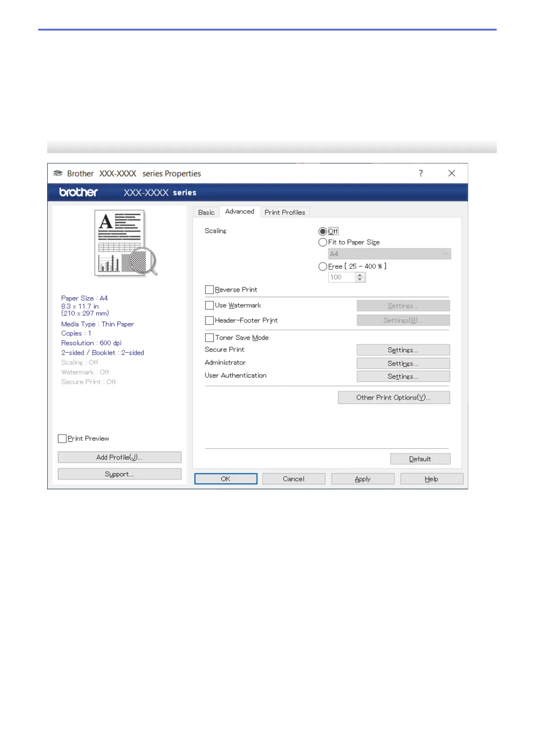The image size is (535, 756).
Task: Click the printer icon in title bar
Action: [x=58, y=173]
